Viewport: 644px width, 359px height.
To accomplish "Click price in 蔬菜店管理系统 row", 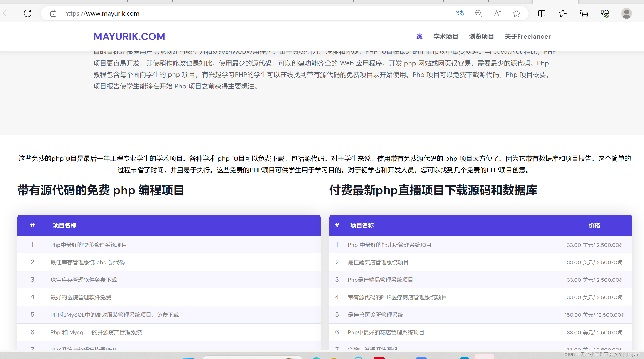I will tap(594, 262).
